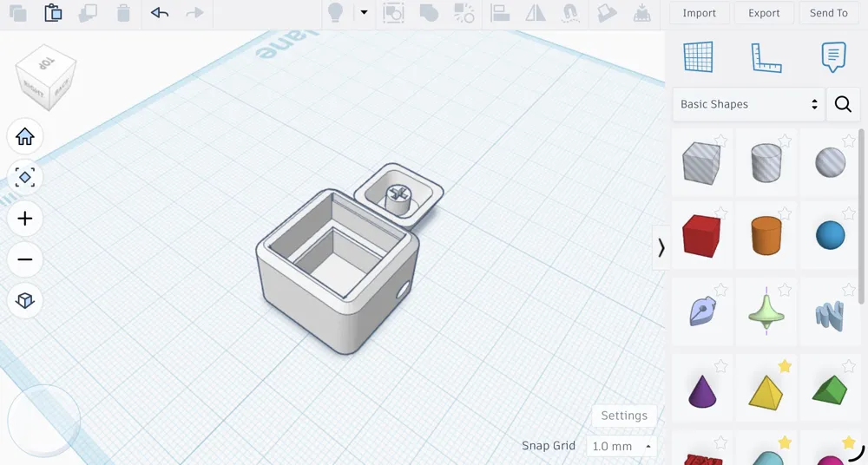Image resolution: width=868 pixels, height=465 pixels.
Task: Select the box container model
Action: point(338,272)
